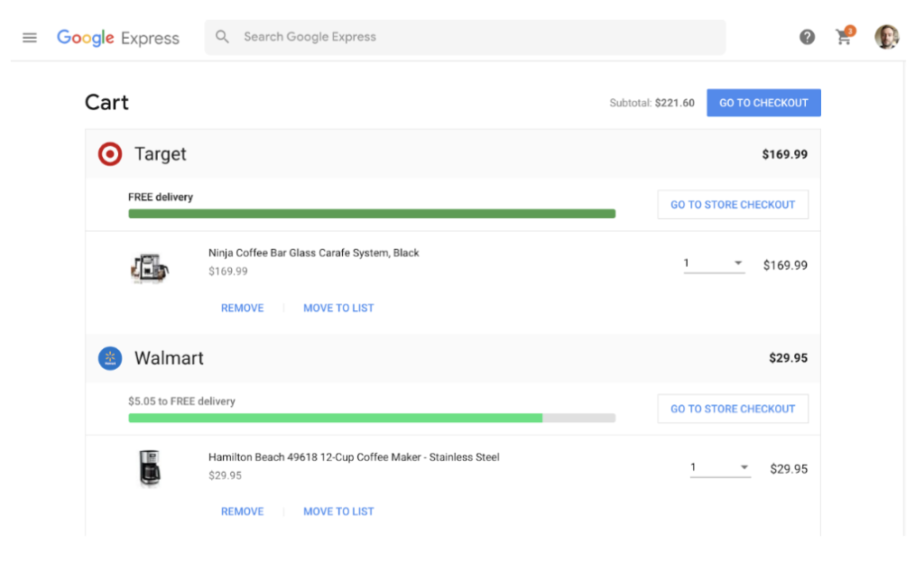Click the FREE delivery label under Target
The image size is (924, 562).
[x=161, y=197]
